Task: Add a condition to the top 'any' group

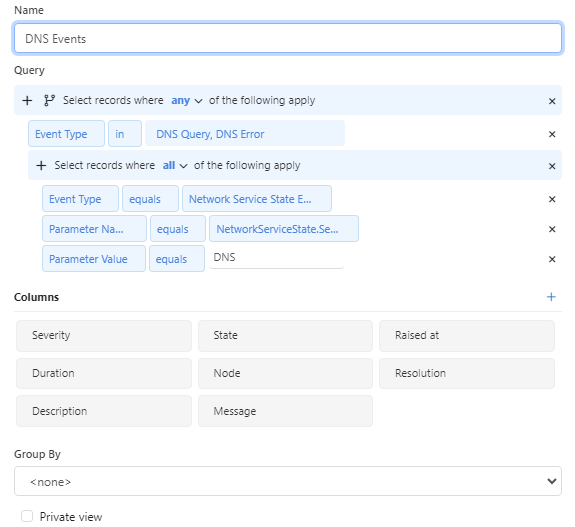Action: pyautogui.click(x=27, y=100)
